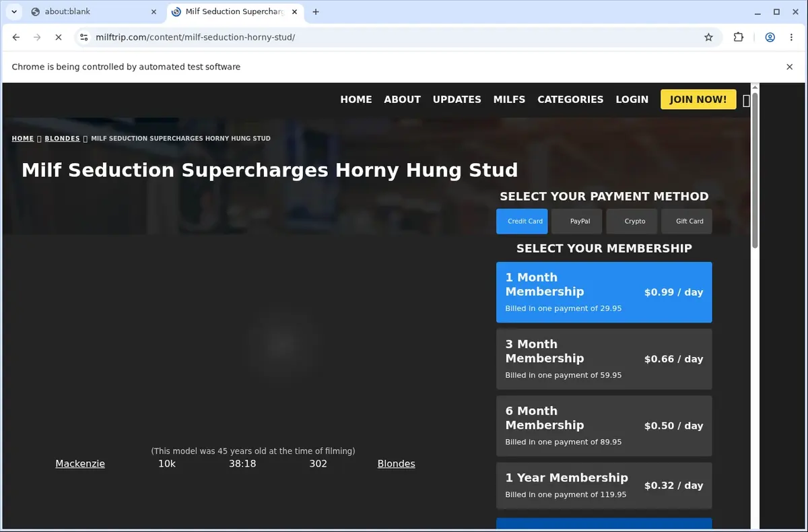Bookmark this page with star icon
Image resolution: width=808 pixels, height=532 pixels.
(708, 37)
